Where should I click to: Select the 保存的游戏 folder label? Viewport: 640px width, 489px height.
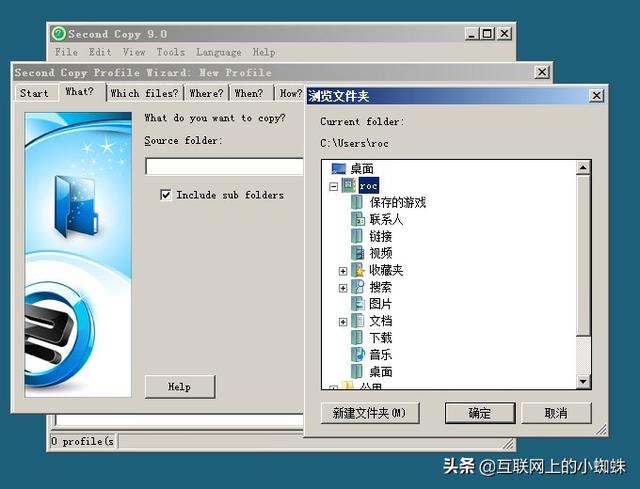point(398,202)
